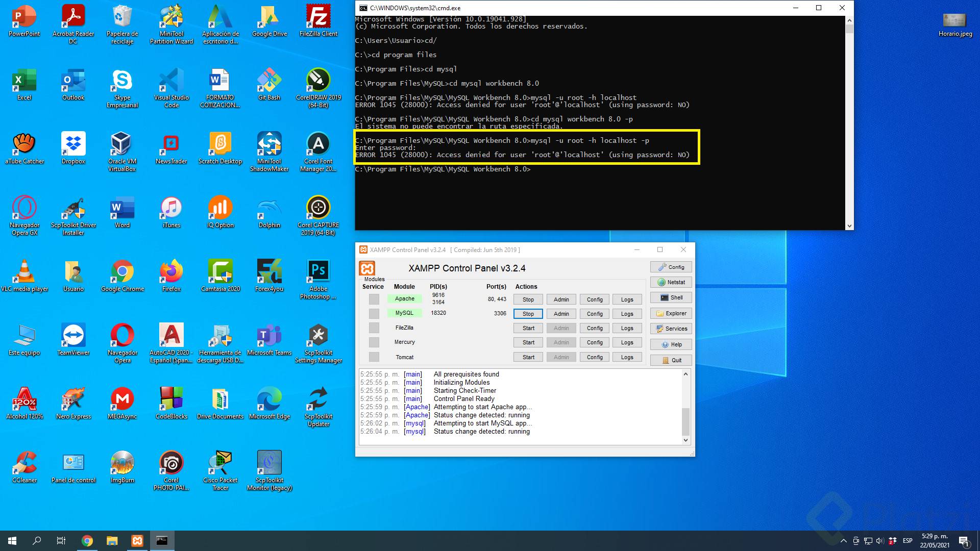Toggle the Tomcat service checkbox in XAMPP
The image size is (980, 551).
click(374, 357)
